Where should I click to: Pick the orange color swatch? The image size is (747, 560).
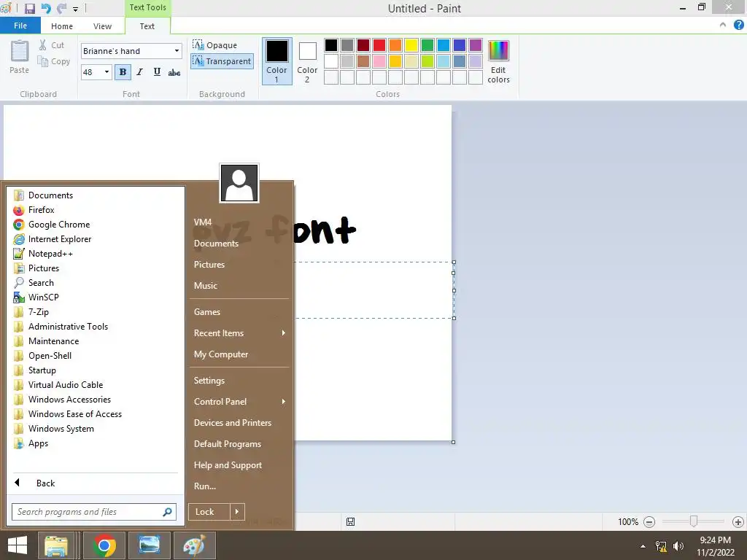(395, 45)
